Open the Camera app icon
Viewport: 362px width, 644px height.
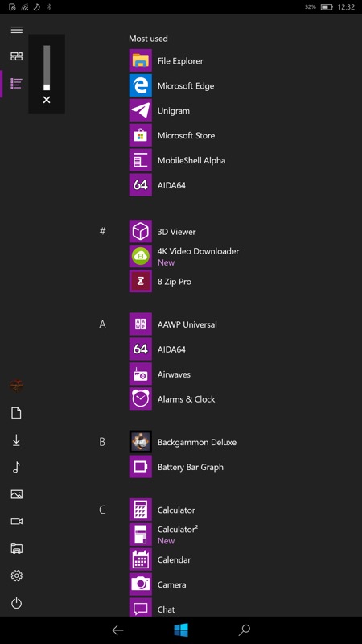click(140, 584)
